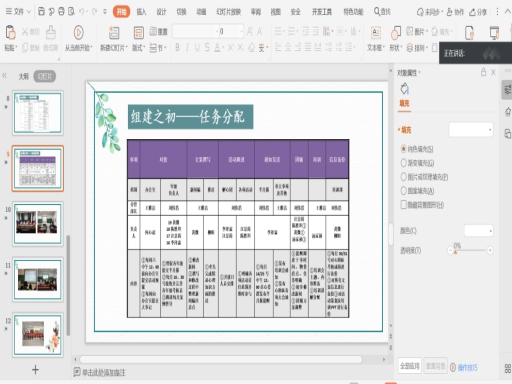The height and width of the screenshot is (384, 512).
Task: Click the add slide plus icon below thumbnails
Action: (x=35, y=370)
